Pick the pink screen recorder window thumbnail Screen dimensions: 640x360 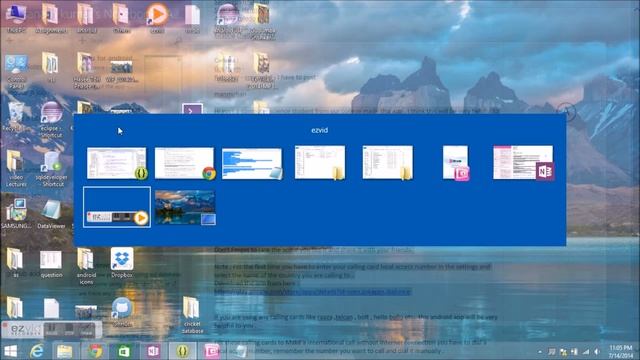456,162
